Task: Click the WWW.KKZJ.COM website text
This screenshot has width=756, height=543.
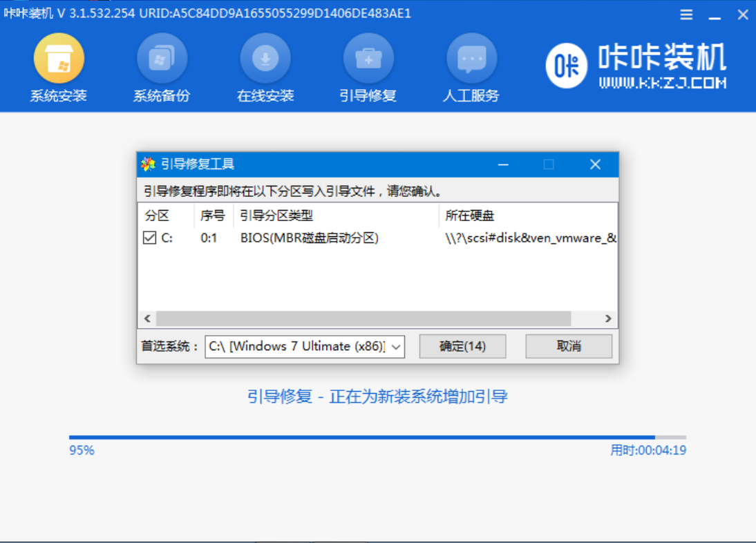Action: click(x=663, y=83)
